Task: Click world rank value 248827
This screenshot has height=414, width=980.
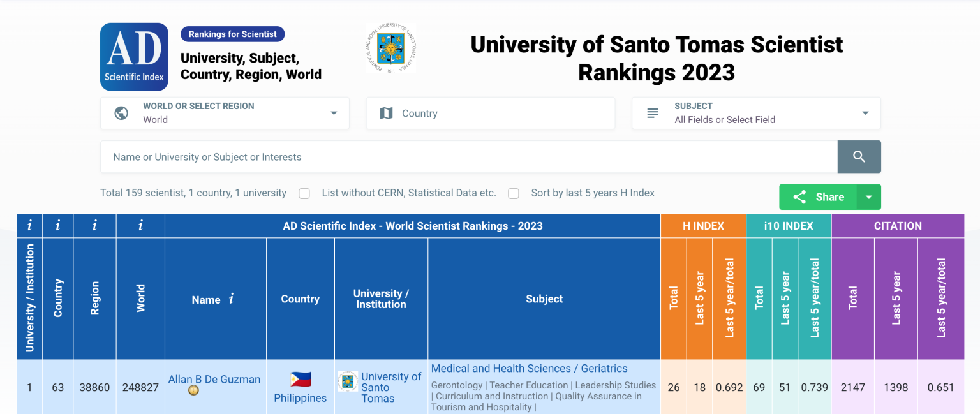Action: tap(140, 387)
